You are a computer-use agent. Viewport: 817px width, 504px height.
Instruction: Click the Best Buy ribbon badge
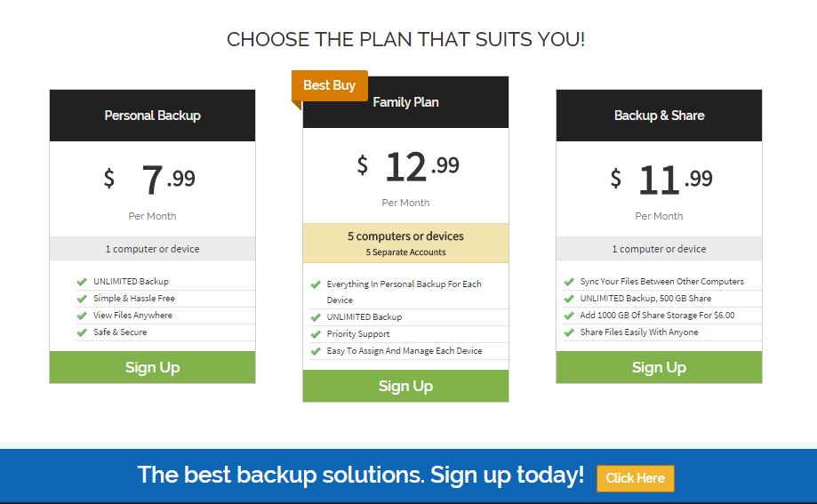click(x=329, y=85)
